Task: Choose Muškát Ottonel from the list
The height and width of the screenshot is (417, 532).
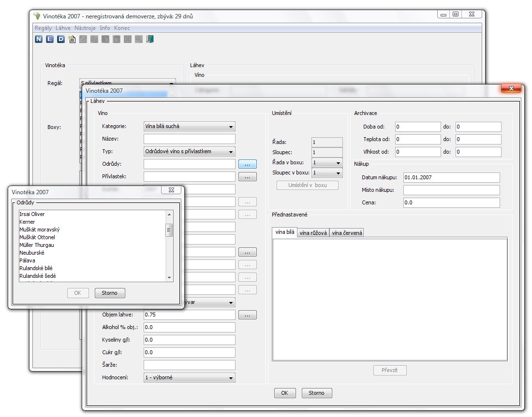Action: click(x=92, y=237)
